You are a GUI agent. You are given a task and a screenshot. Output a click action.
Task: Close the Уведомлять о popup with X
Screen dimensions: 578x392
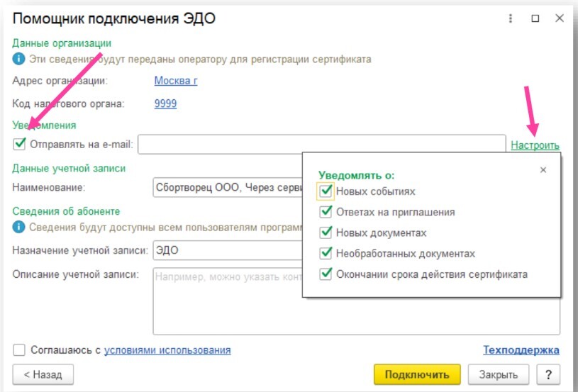click(543, 170)
